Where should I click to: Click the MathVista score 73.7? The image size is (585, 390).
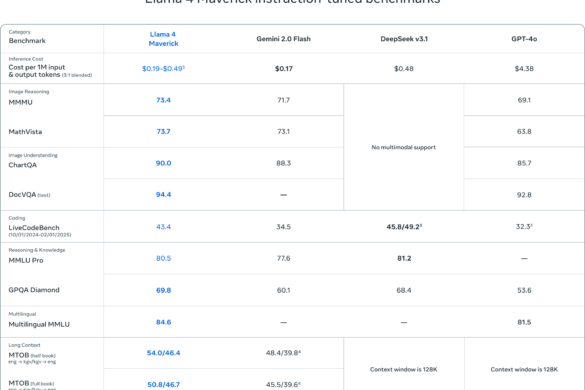click(163, 131)
